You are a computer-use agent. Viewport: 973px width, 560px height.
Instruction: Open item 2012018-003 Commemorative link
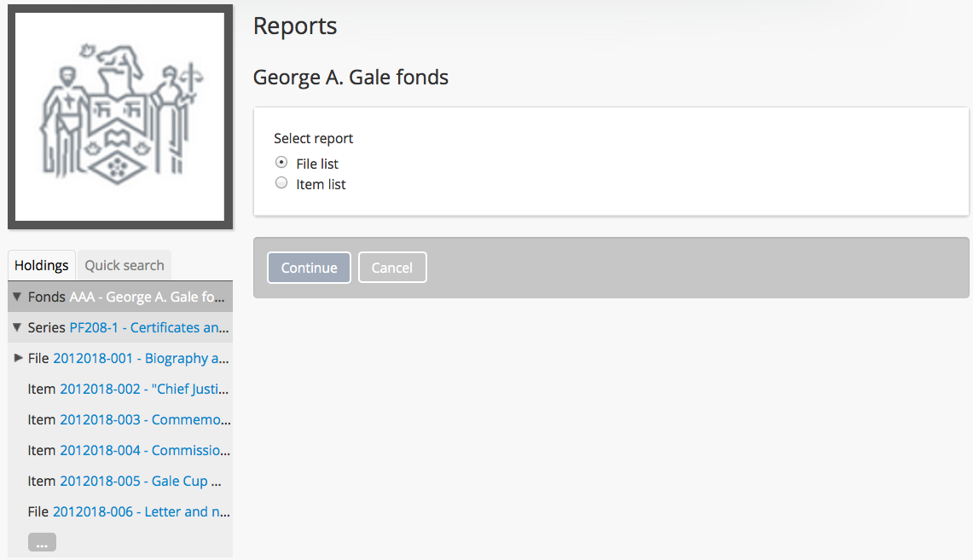(x=144, y=419)
